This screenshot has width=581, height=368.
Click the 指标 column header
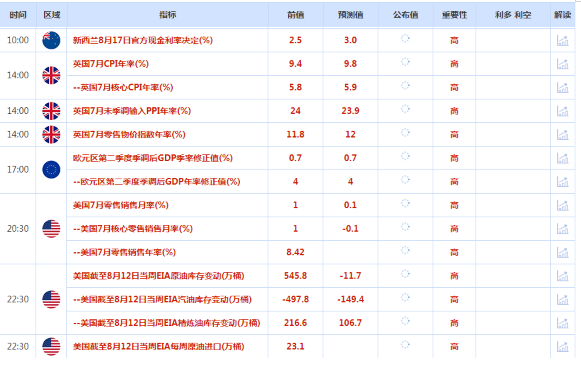tap(167, 15)
